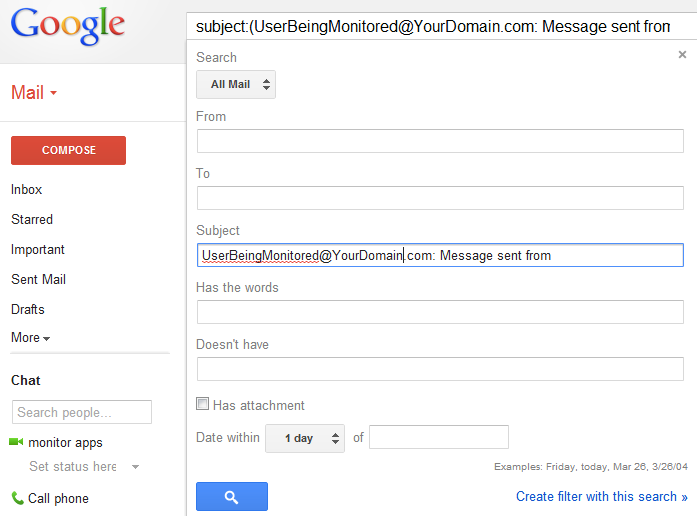Open the All Mail search dropdown
Screen dimensions: 697x516
click(236, 84)
